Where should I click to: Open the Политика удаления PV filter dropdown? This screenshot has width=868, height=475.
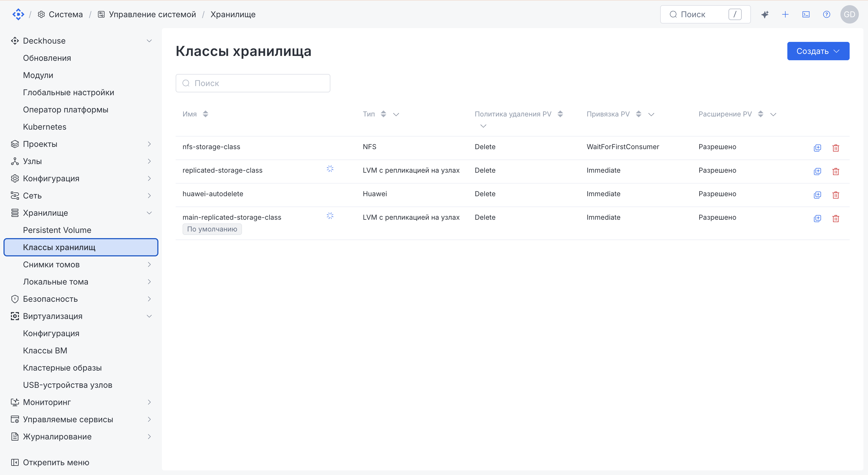[x=483, y=126]
